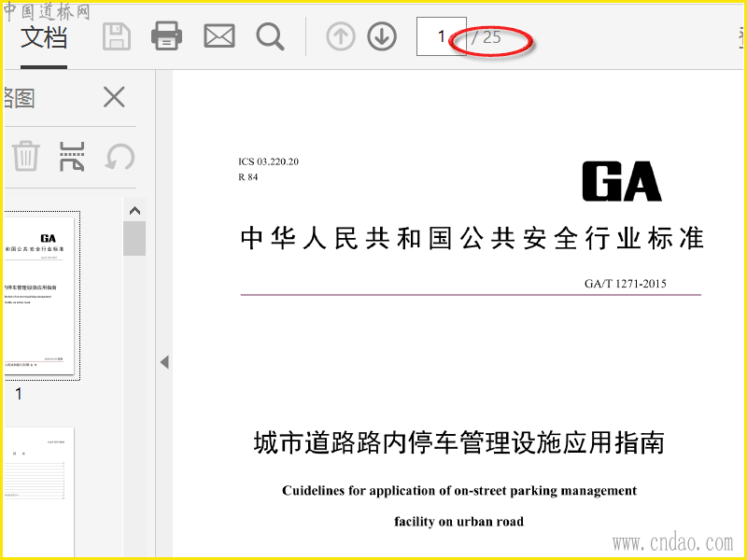Click the English title line starting with Cuidelines
The width and height of the screenshot is (747, 560).
click(x=459, y=491)
